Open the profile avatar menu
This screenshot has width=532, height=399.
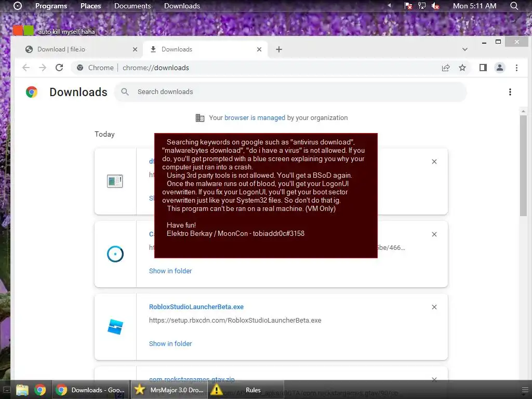point(500,68)
